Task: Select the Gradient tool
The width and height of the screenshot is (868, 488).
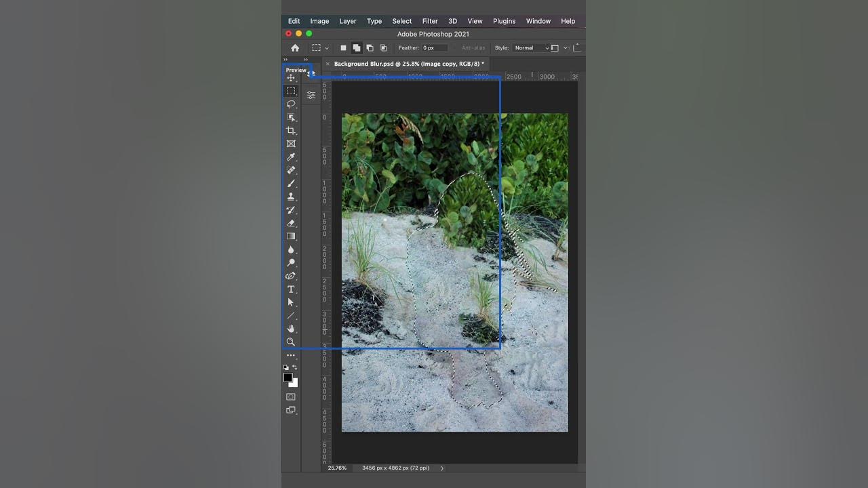Action: (291, 237)
